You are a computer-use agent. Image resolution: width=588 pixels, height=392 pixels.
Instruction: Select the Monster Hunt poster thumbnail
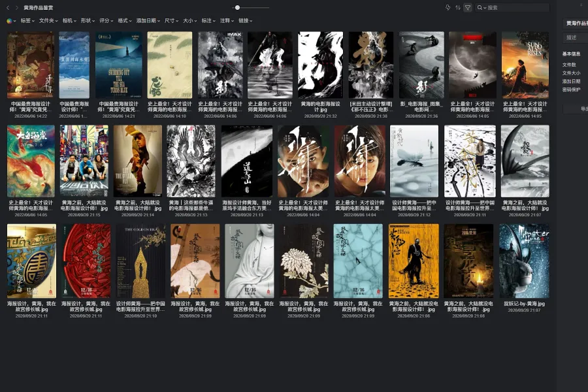[524, 261]
